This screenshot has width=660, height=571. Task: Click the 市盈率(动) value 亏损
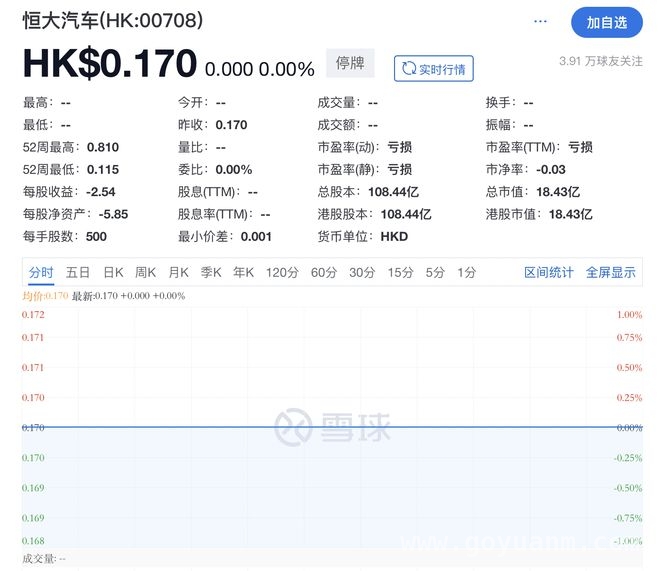399,147
